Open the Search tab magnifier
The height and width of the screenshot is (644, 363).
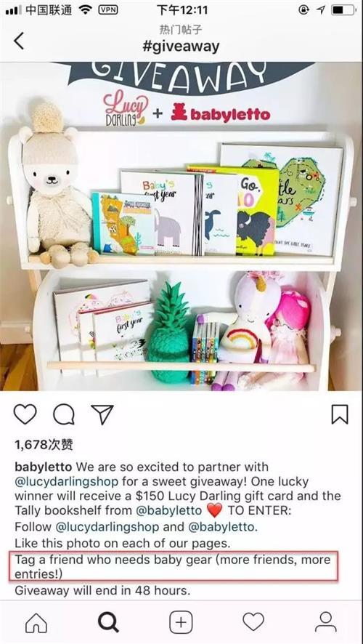pyautogui.click(x=108, y=623)
